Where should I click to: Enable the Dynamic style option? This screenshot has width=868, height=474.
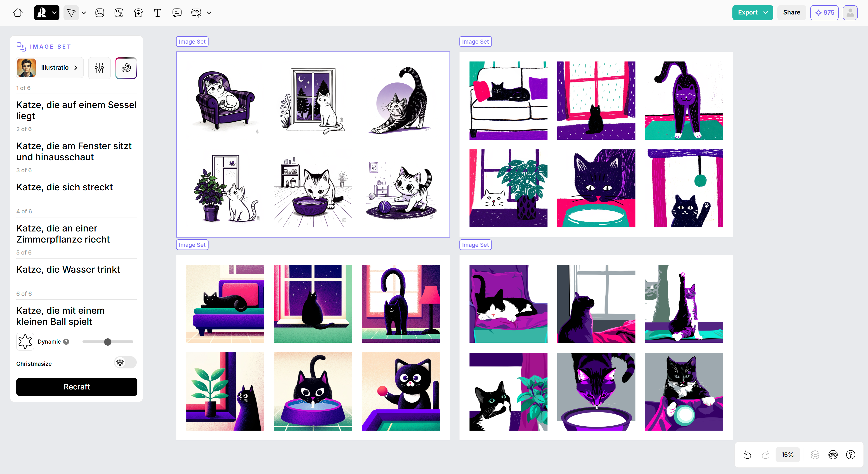(25, 342)
